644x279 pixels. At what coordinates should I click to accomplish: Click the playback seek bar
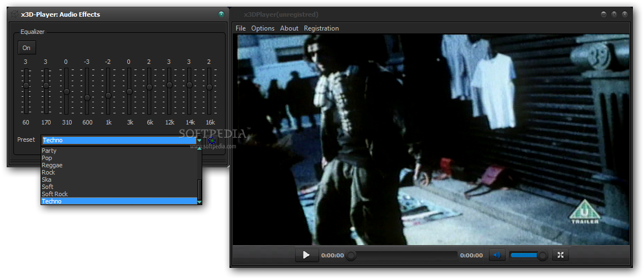coord(403,255)
